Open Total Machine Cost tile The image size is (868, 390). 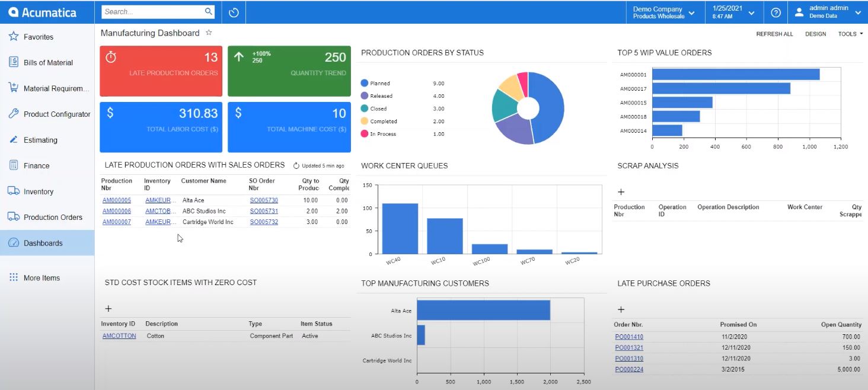(289, 127)
